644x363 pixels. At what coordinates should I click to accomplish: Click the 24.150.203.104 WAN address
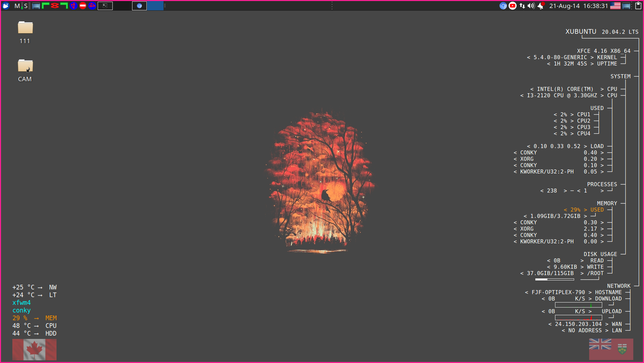[x=578, y=324]
